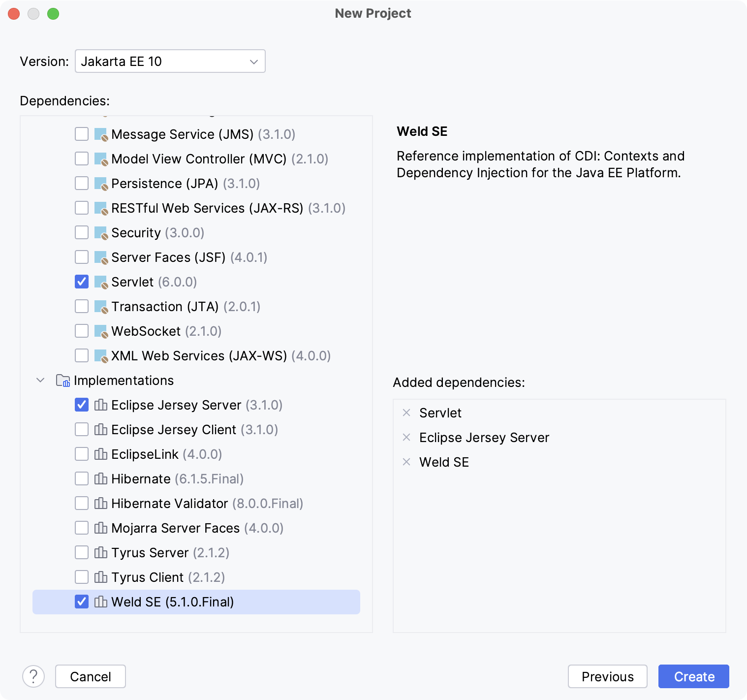Click the Mojarra Server Faces library icon

point(101,528)
